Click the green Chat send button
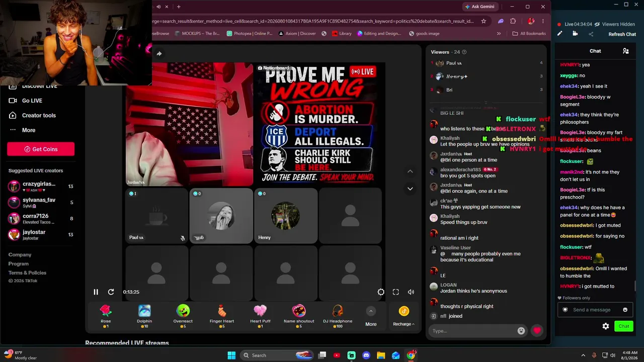This screenshot has height=362, width=644. [x=624, y=326]
